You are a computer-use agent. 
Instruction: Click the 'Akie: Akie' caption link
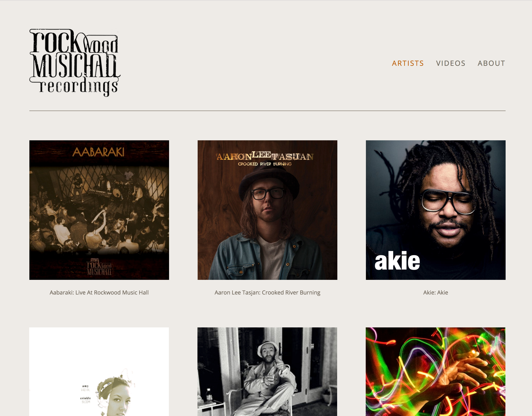435,293
